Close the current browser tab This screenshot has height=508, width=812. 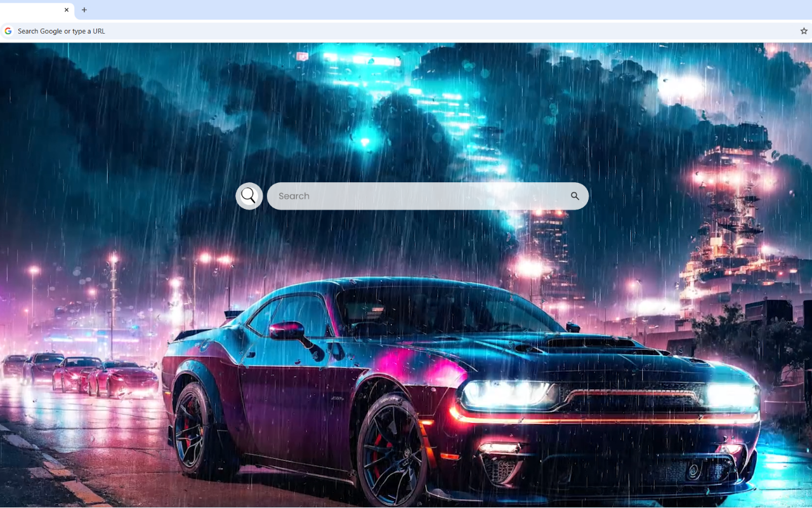click(66, 10)
